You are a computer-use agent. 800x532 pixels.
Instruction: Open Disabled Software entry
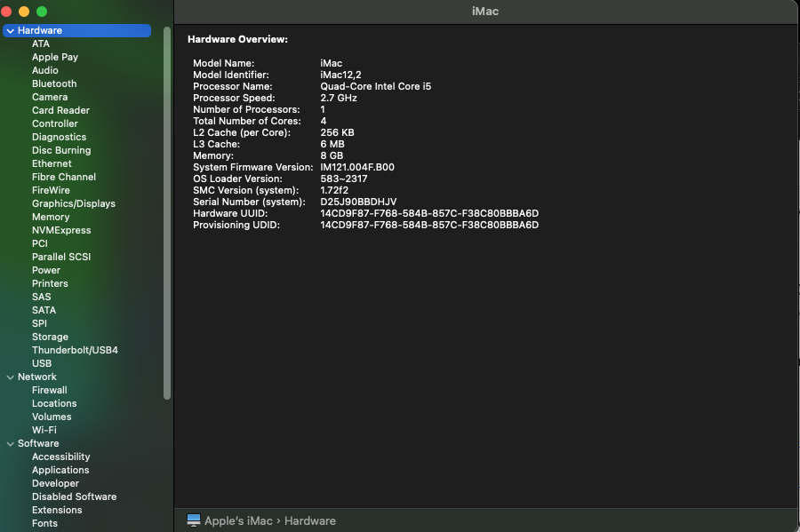coord(74,496)
